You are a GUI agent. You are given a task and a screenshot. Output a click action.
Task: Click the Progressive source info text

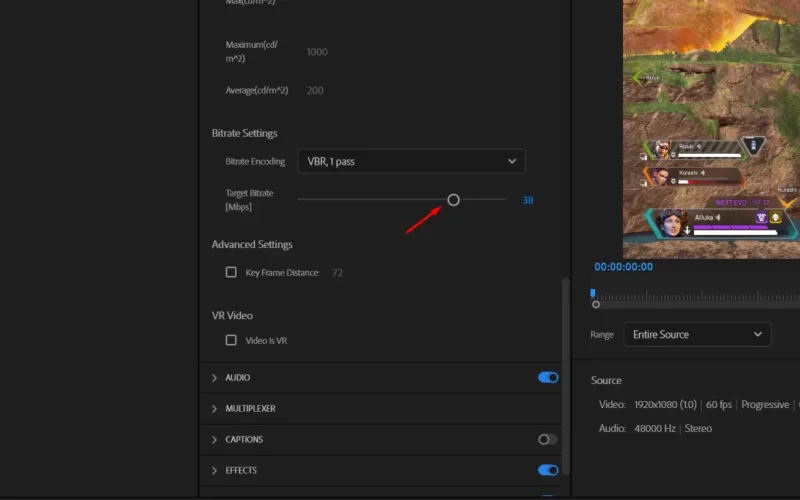pyautogui.click(x=765, y=405)
